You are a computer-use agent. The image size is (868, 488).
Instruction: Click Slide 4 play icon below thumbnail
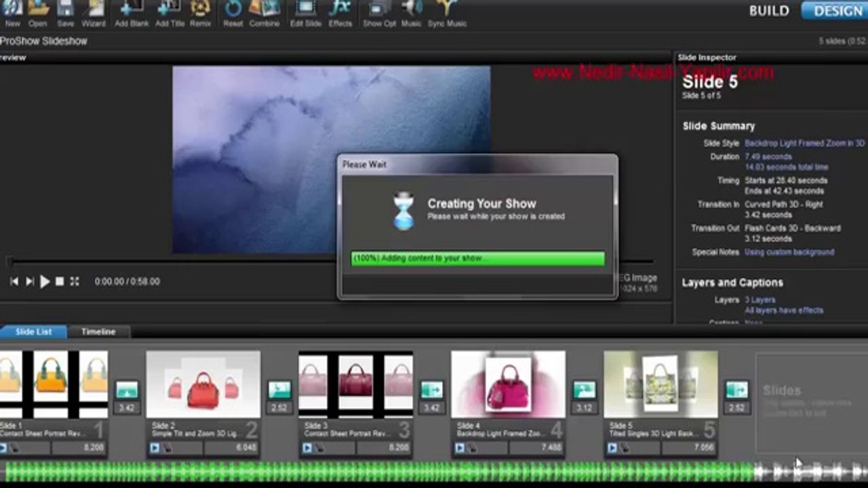[460, 448]
